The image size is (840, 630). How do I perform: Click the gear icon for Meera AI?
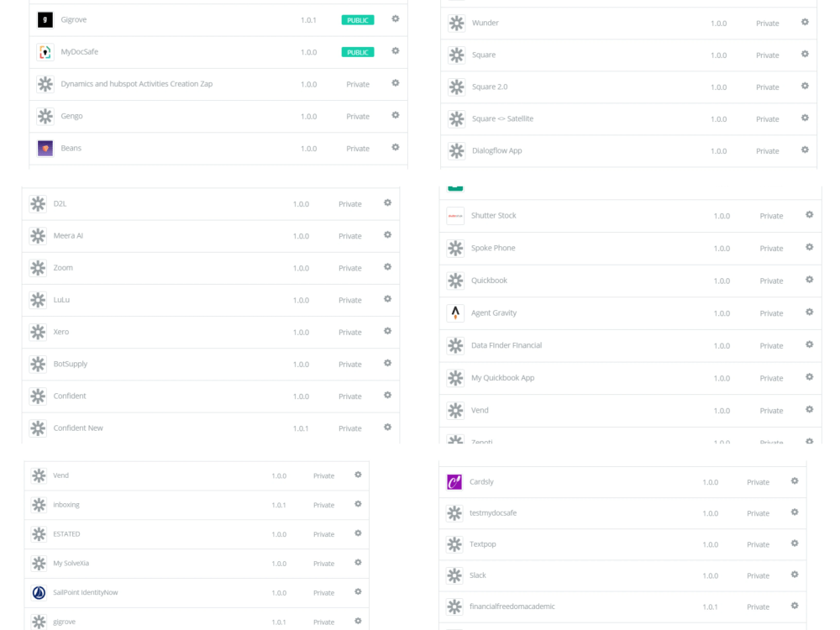pos(387,235)
